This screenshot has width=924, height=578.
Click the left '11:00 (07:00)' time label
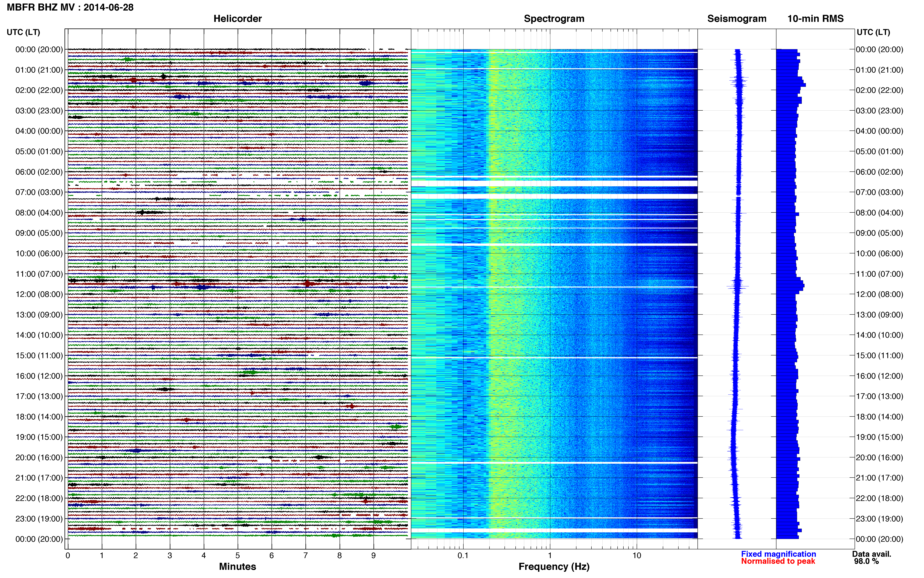point(39,274)
